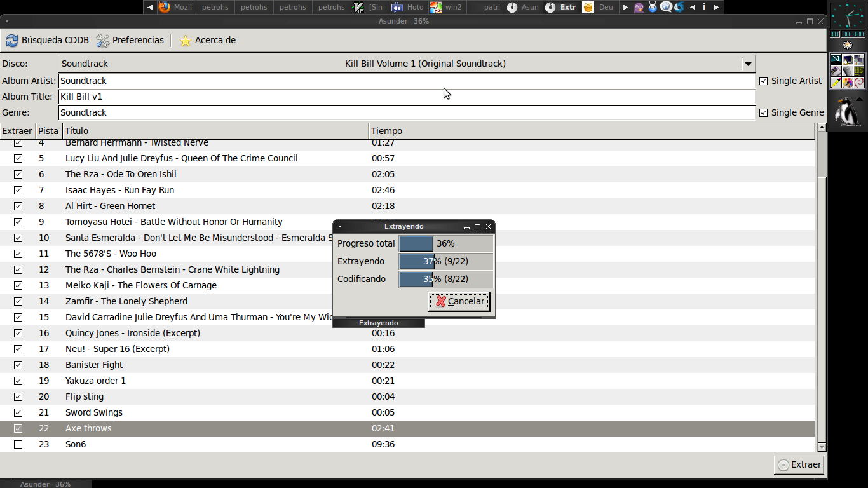Enable extraction for track 23 Son6
Viewport: 868px width, 488px height.
tap(18, 444)
